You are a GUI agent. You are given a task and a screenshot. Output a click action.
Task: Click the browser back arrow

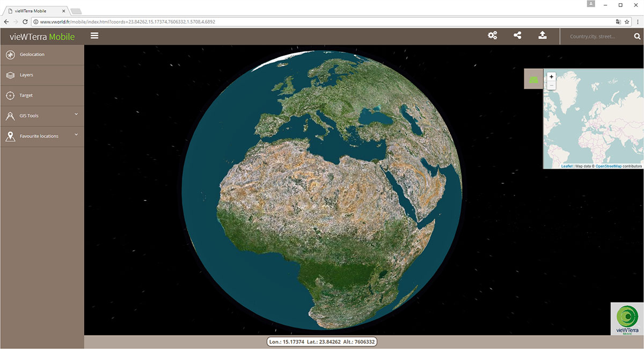click(6, 21)
